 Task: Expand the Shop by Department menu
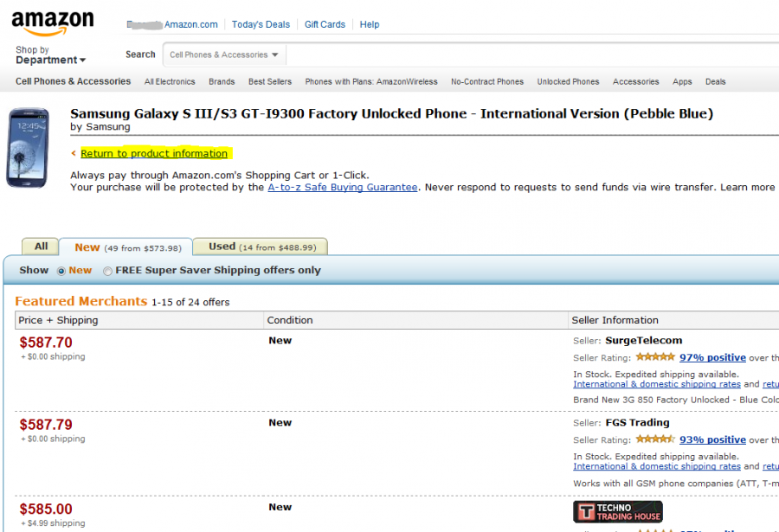50,55
